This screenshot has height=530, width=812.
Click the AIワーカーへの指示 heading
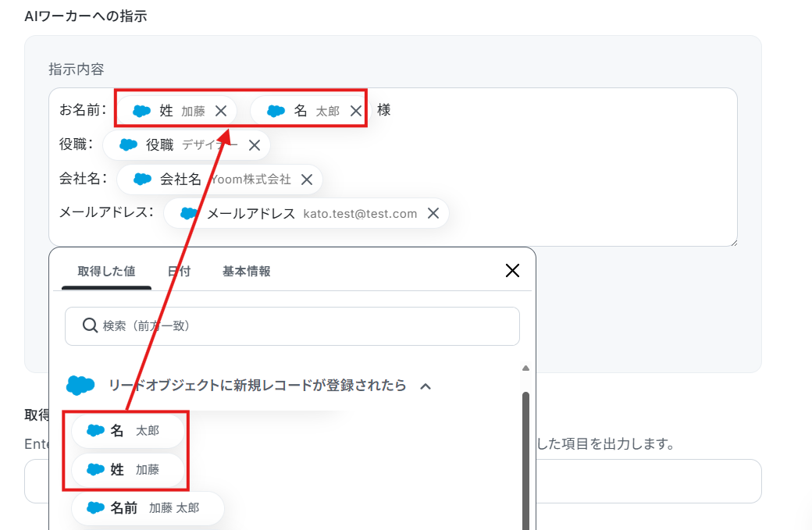click(85, 16)
